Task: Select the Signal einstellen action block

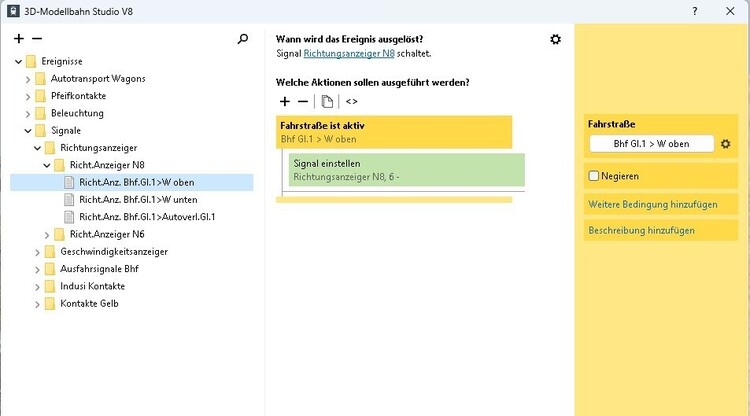Action: tap(407, 170)
